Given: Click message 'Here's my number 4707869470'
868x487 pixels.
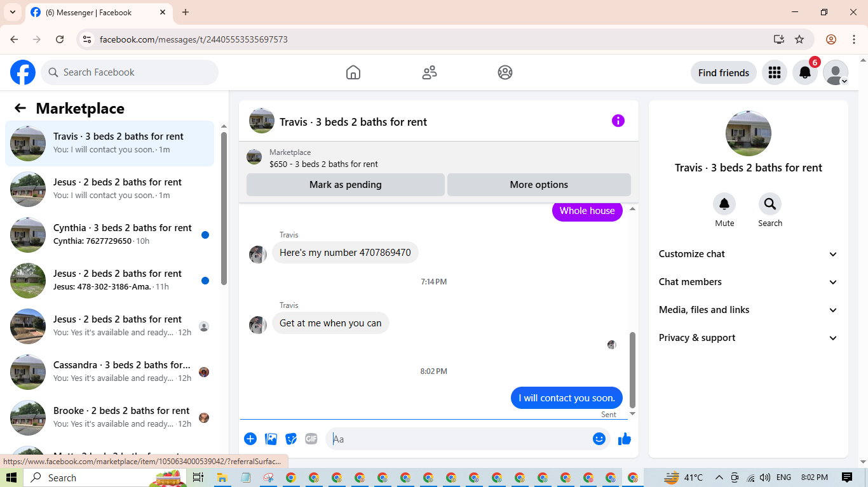Looking at the screenshot, I should (345, 253).
